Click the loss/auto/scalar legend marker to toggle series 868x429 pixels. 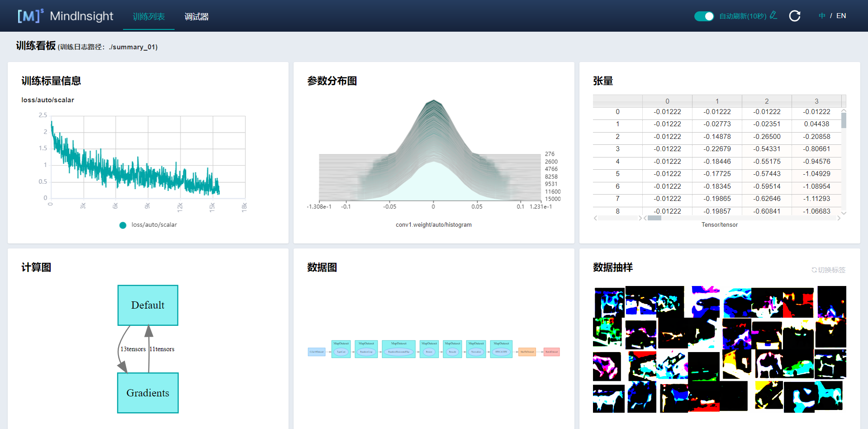(x=123, y=225)
